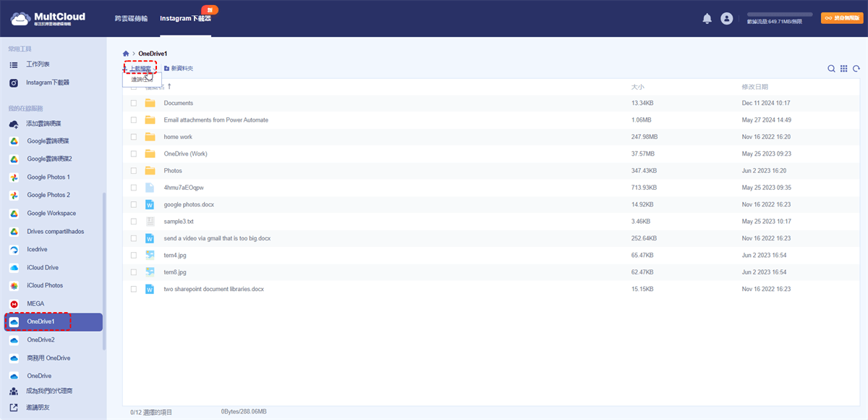Open send a video via gmail docx
Screen dimensions: 868x420
[217, 238]
